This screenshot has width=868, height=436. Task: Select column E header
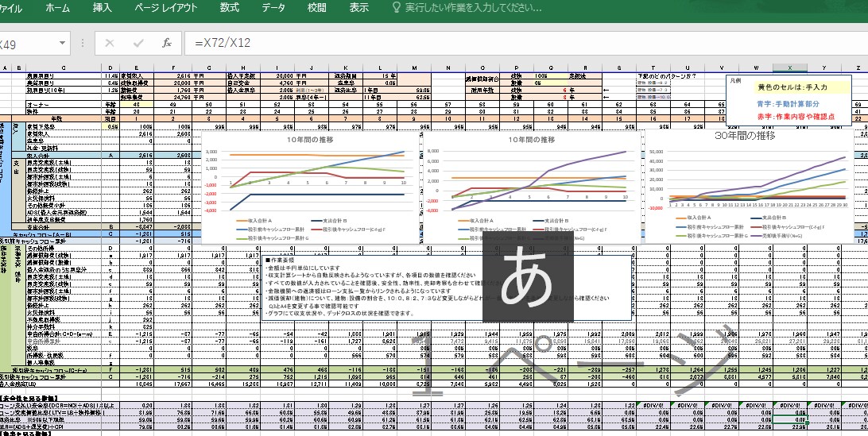136,68
